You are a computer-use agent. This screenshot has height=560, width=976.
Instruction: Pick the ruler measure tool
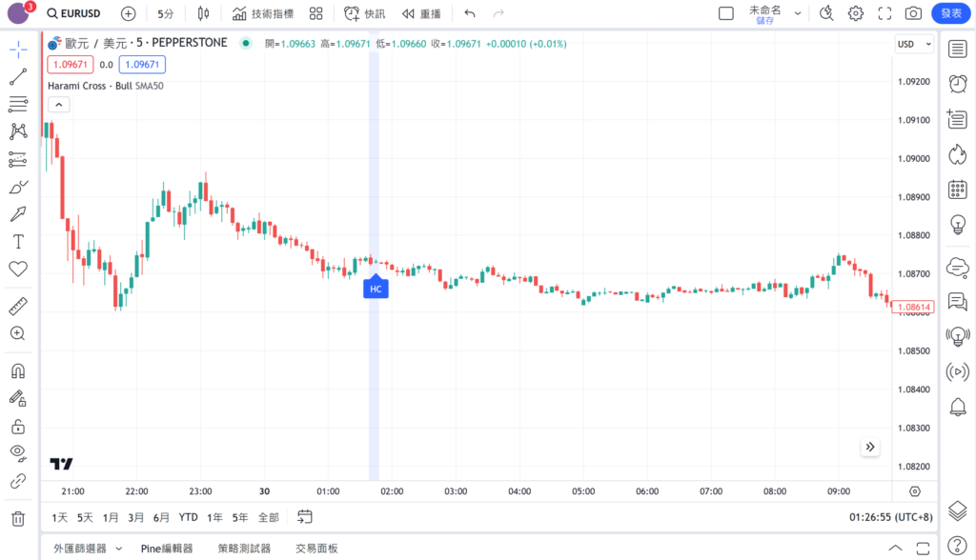[18, 307]
